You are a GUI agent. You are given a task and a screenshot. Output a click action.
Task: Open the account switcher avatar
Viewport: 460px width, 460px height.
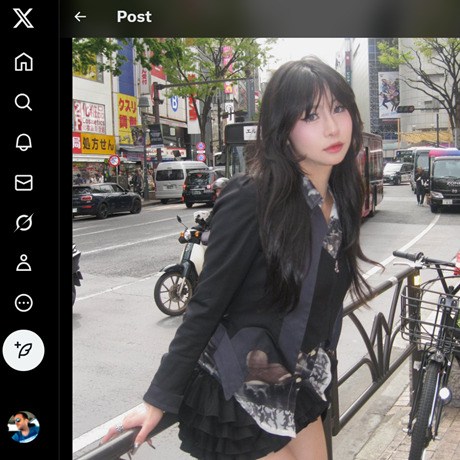click(x=24, y=427)
